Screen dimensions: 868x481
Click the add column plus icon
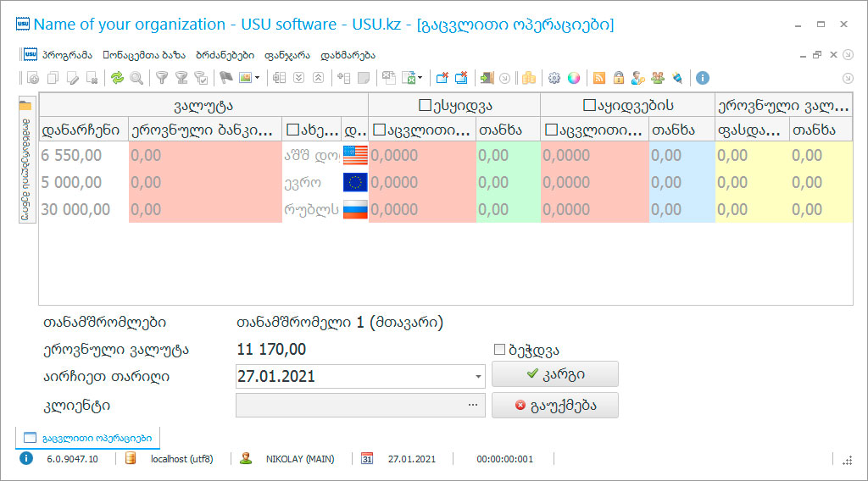coord(343,78)
